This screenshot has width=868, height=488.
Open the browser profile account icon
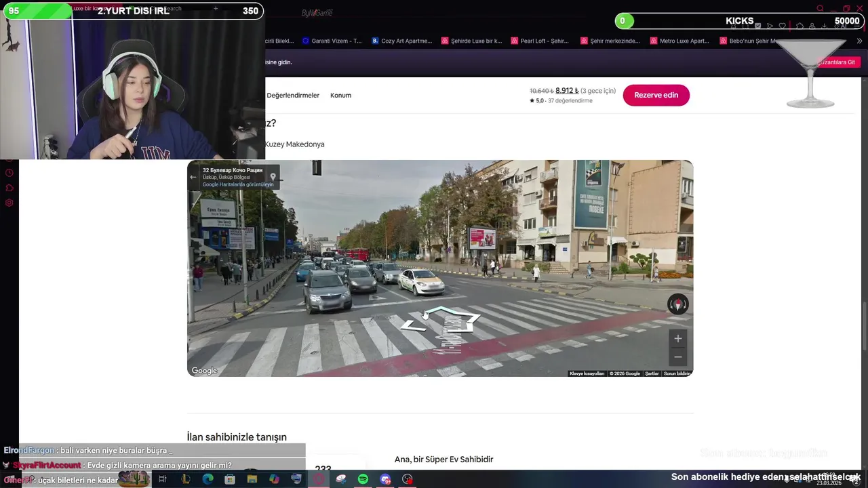(x=812, y=26)
